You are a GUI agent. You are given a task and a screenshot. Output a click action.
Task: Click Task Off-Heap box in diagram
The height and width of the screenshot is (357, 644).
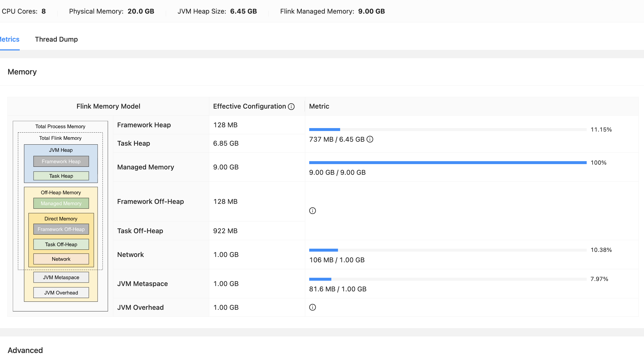tap(61, 245)
